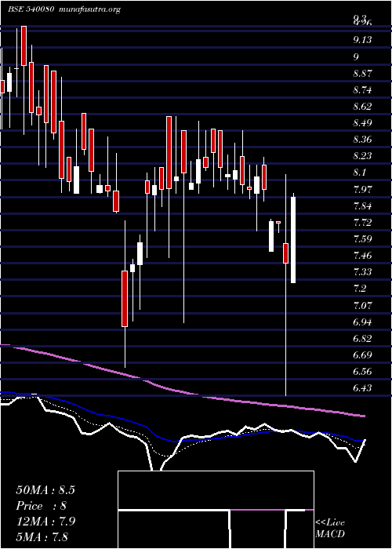Click the 6.69 price axis label
The height and width of the screenshot is (549, 392).
pyautogui.click(x=362, y=355)
